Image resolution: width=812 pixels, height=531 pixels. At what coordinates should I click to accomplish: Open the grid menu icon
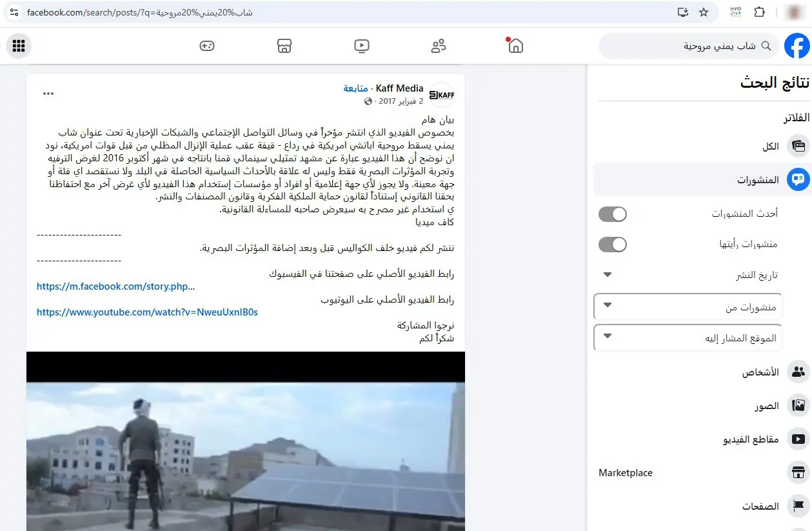19,46
